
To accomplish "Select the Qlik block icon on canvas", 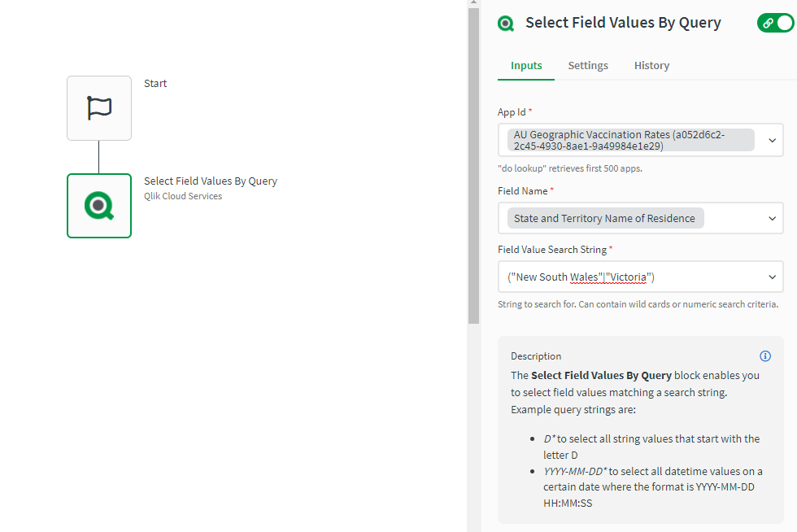I will 99,206.
